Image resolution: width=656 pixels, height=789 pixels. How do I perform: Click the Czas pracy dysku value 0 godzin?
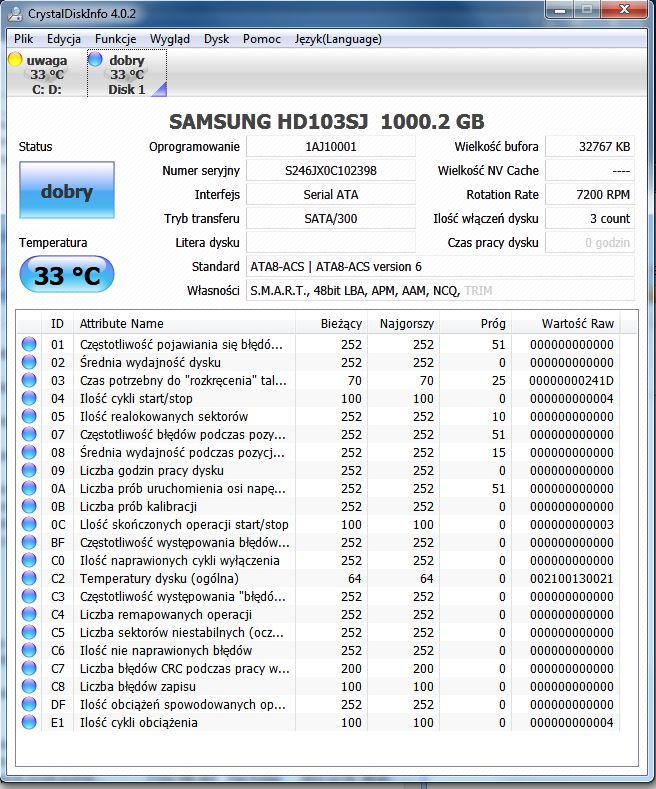pos(590,243)
